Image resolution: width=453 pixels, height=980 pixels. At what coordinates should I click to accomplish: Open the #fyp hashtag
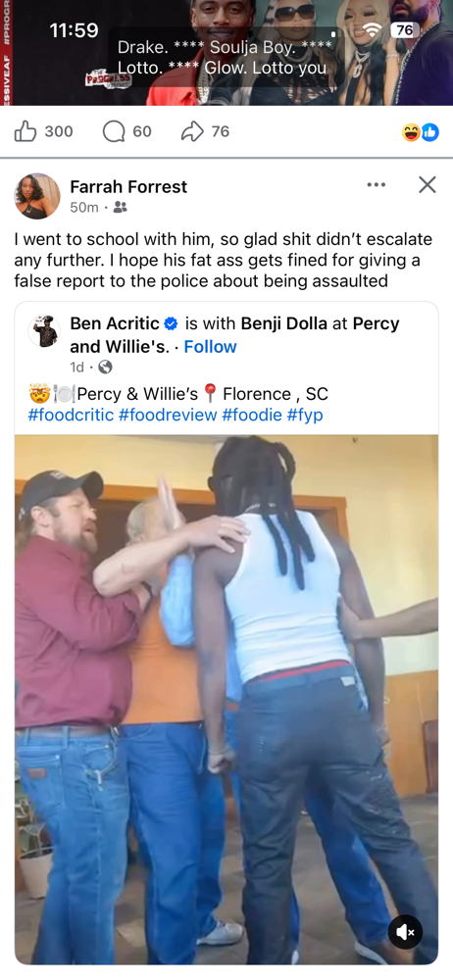tap(305, 415)
